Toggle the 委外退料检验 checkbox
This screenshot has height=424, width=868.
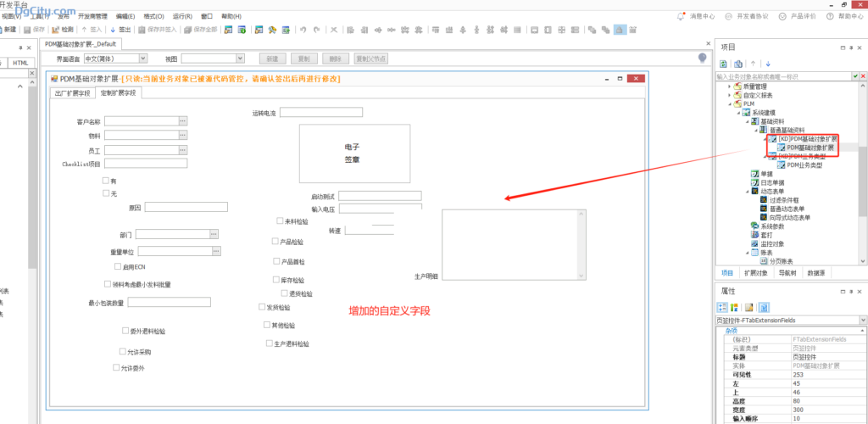click(125, 331)
